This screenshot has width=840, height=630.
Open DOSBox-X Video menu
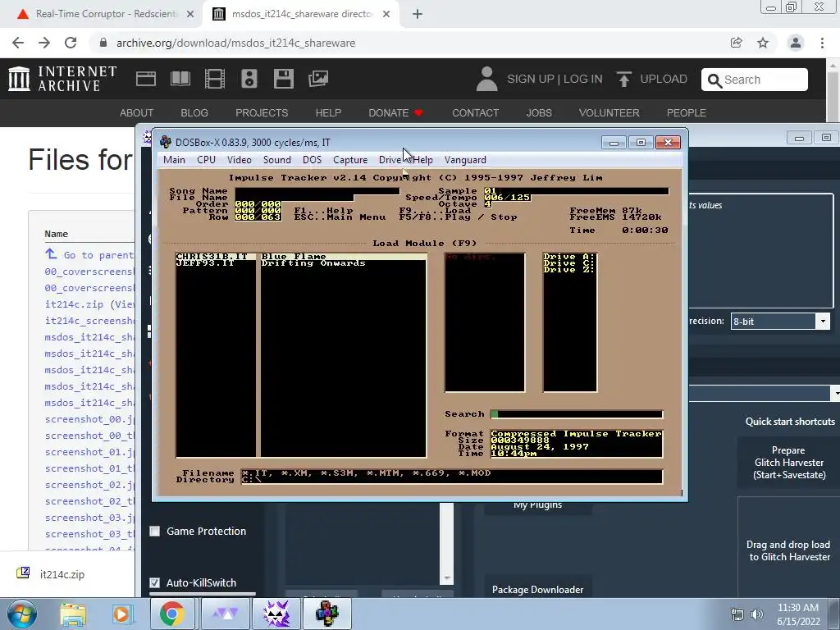239,160
